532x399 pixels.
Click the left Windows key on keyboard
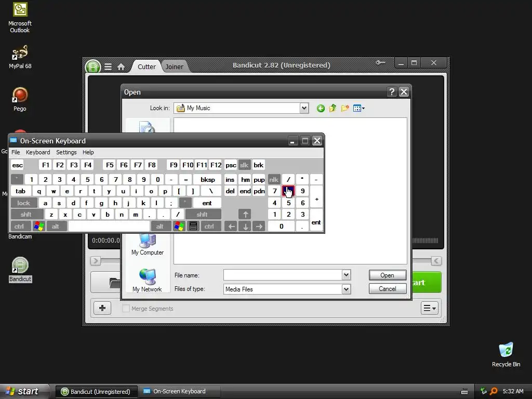39,227
